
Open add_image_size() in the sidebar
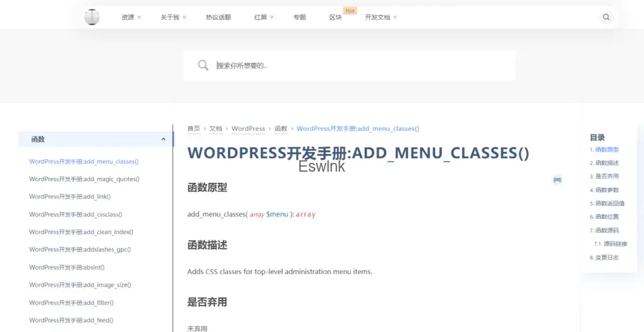point(80,285)
